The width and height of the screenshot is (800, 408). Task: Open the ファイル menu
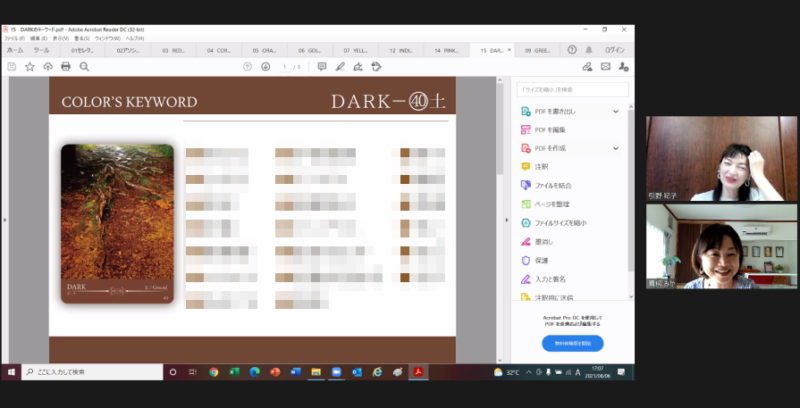point(14,39)
